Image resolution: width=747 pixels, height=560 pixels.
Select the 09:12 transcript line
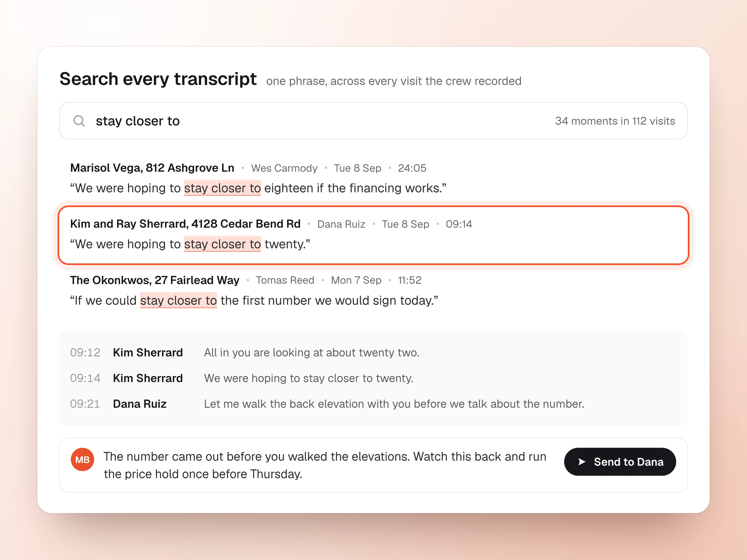[x=373, y=352]
